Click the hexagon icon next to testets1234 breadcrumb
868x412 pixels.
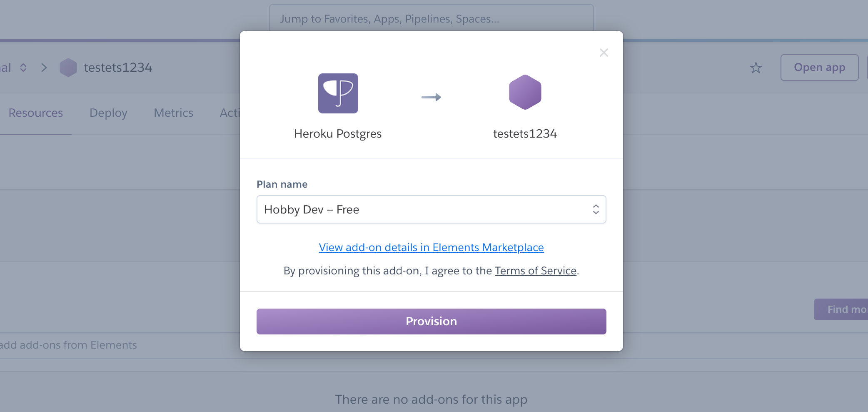click(x=68, y=67)
